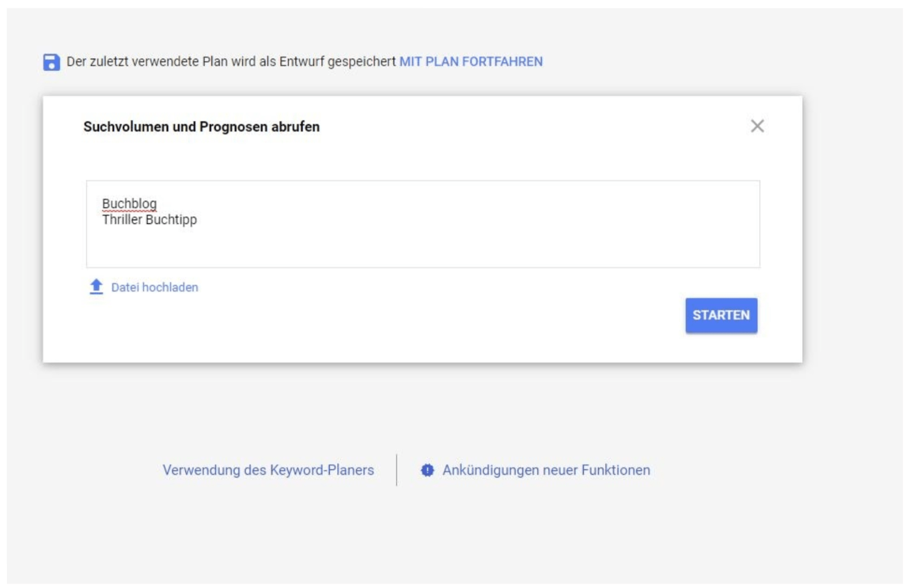Click the saved draft notice text
This screenshot has width=906, height=588.
coord(231,62)
